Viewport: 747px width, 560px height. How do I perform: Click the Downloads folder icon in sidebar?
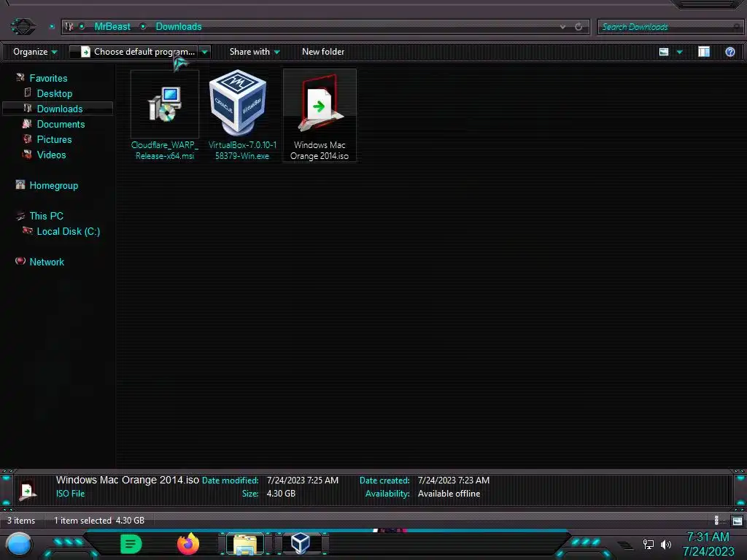(28, 108)
